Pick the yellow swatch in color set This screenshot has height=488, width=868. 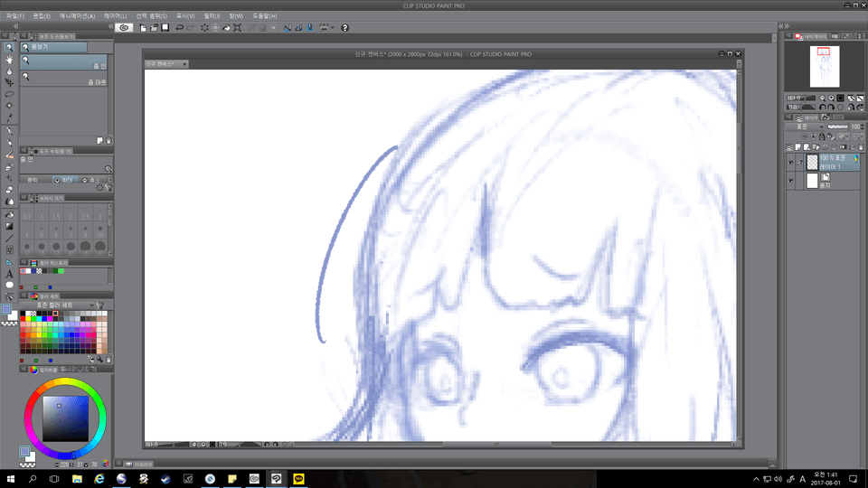(x=30, y=320)
